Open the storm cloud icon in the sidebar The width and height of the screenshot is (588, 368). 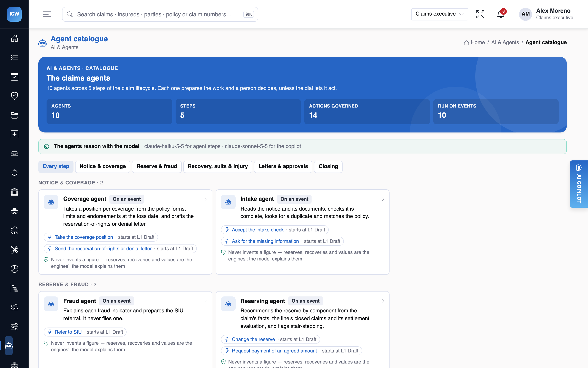[x=14, y=230]
